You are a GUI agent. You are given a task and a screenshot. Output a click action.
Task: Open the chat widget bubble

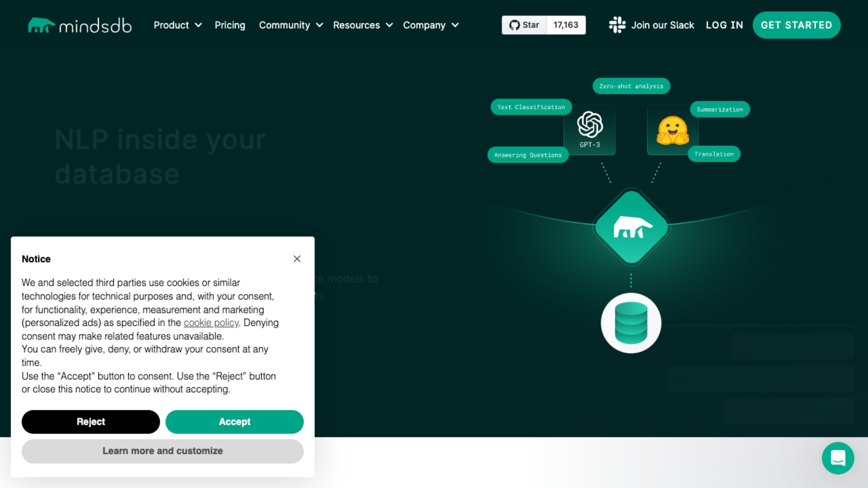point(838,458)
